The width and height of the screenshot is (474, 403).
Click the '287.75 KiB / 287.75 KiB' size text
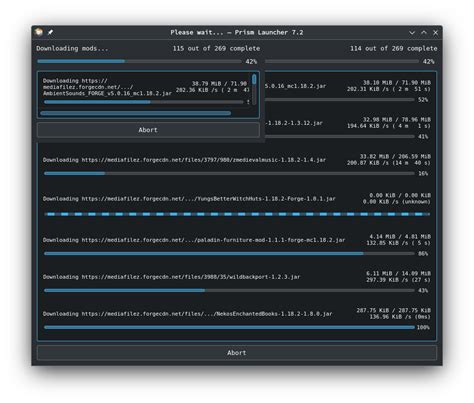point(393,310)
